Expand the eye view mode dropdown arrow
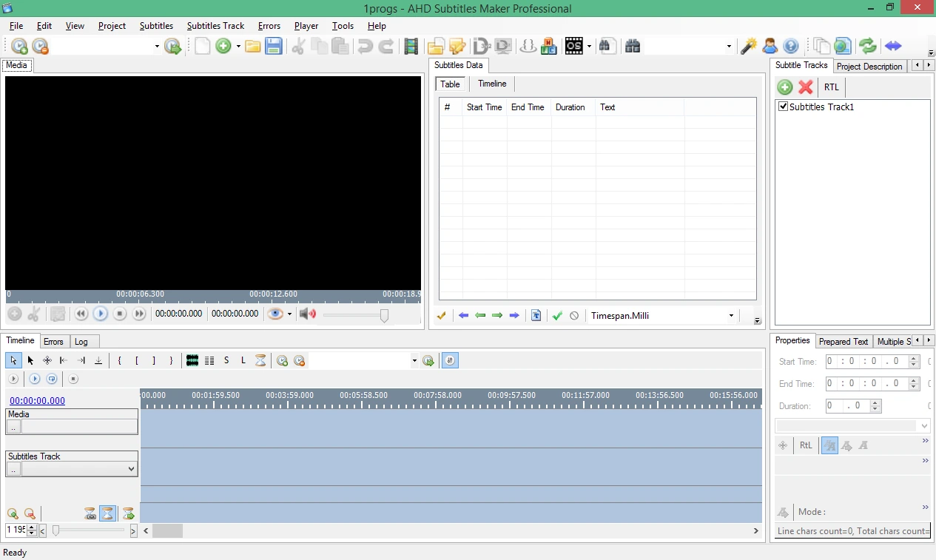This screenshot has width=936, height=560. pos(289,314)
